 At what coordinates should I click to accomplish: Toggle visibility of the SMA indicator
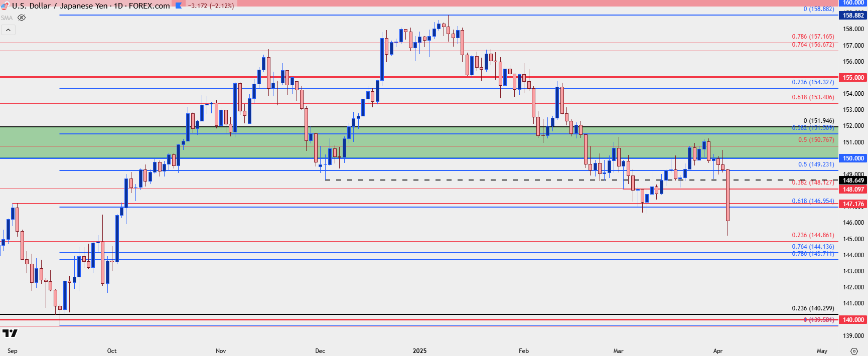point(22,18)
